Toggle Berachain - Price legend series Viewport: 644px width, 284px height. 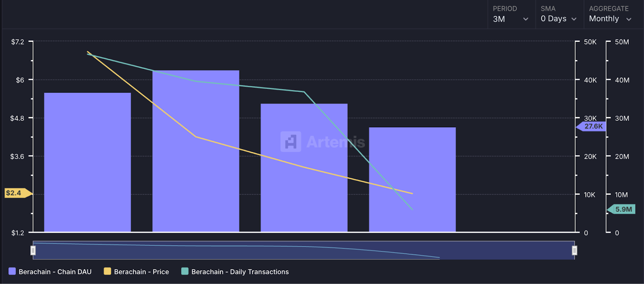point(136,272)
